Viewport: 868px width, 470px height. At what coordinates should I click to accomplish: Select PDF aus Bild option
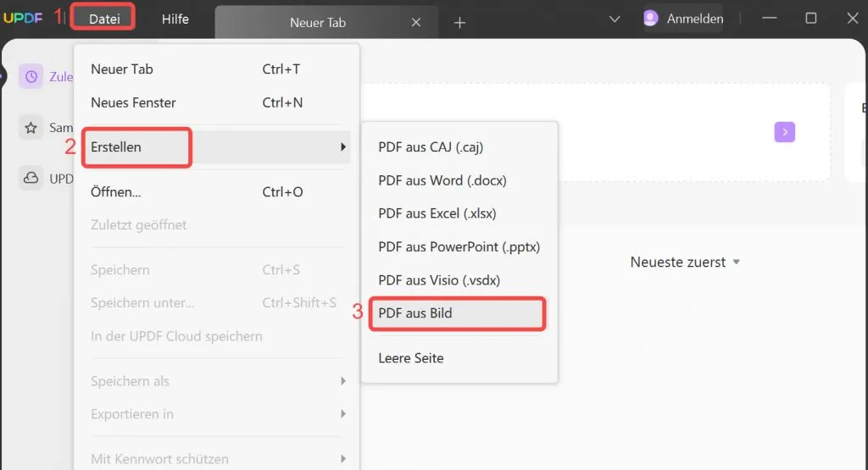click(x=415, y=313)
